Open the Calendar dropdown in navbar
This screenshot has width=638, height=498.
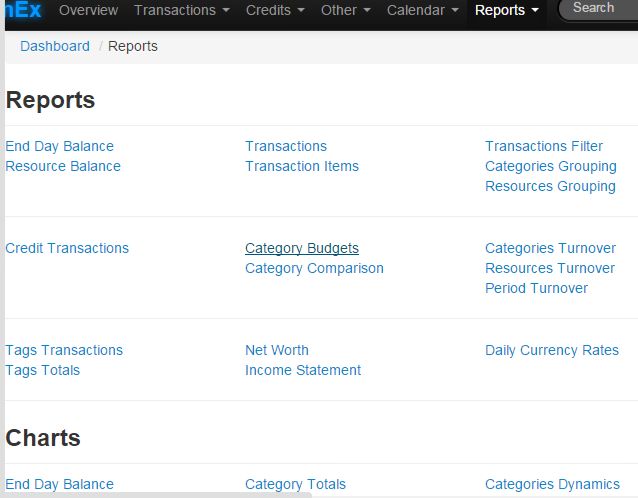coord(421,10)
